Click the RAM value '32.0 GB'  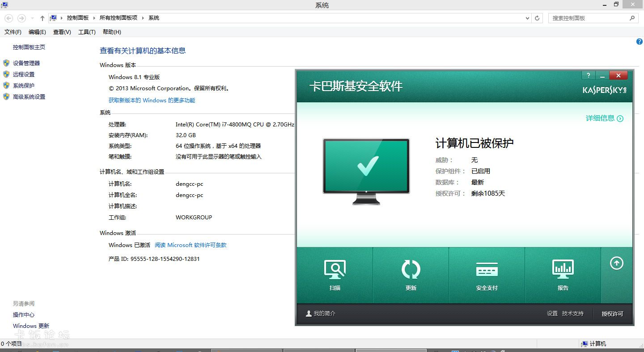(x=186, y=135)
